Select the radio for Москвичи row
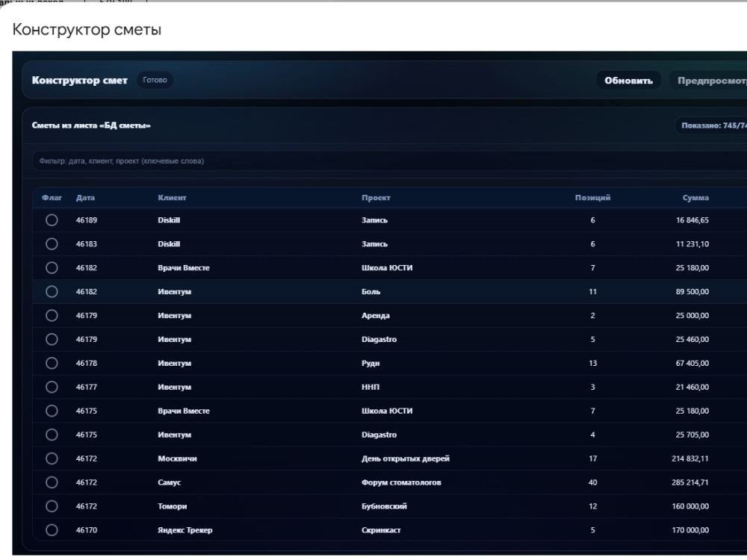Screen dimensions: 747x560 (52, 458)
